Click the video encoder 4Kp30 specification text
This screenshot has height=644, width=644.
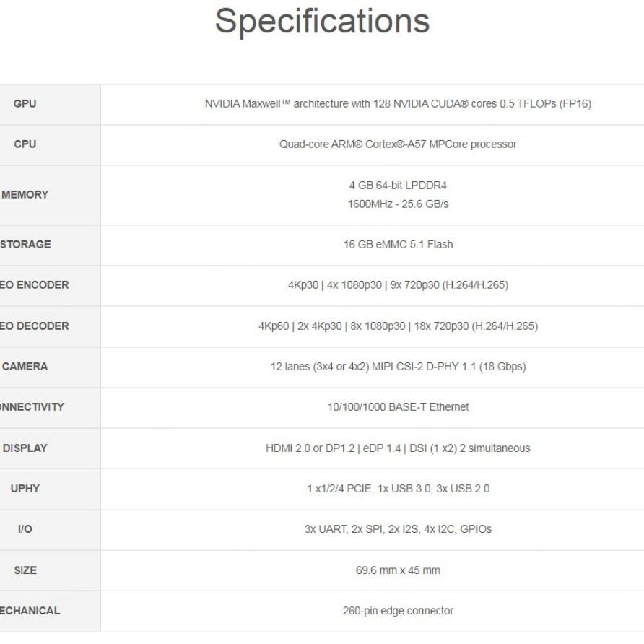coord(398,285)
